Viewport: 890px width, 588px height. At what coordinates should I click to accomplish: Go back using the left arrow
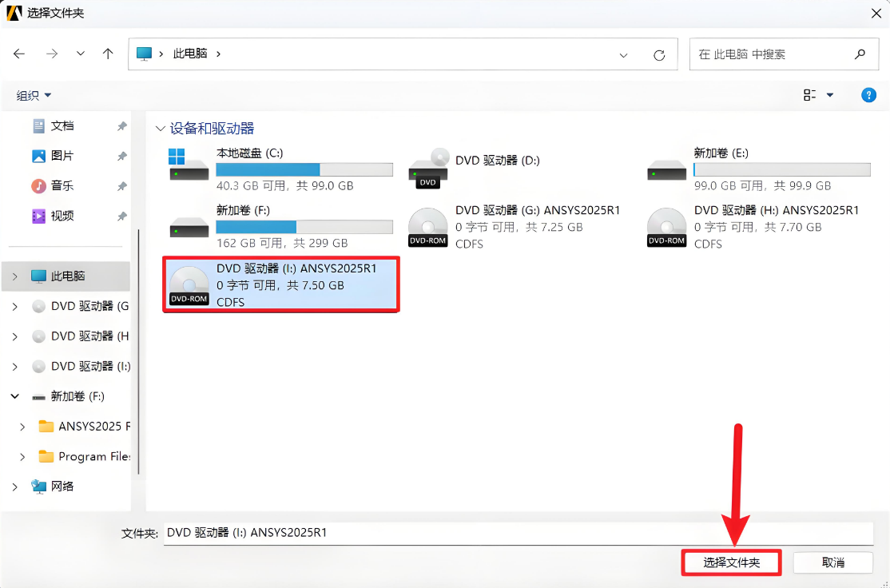[x=19, y=54]
